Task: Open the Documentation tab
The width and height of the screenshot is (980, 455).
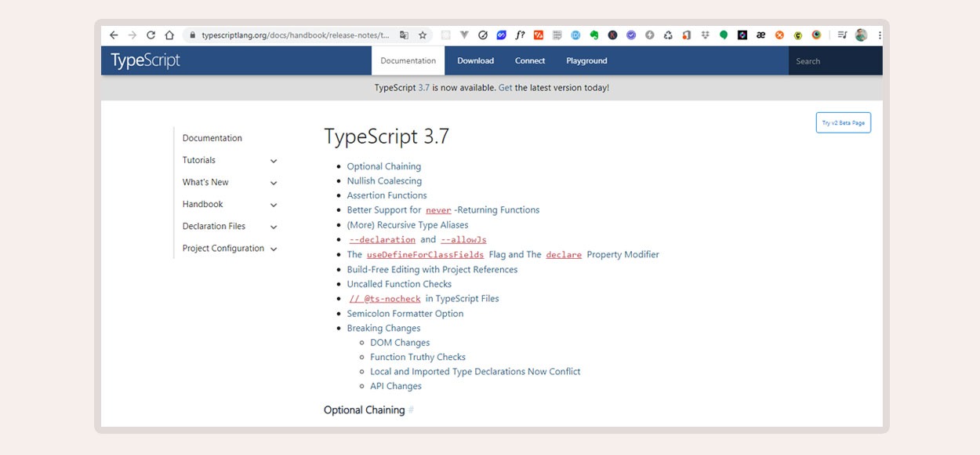Action: point(408,60)
